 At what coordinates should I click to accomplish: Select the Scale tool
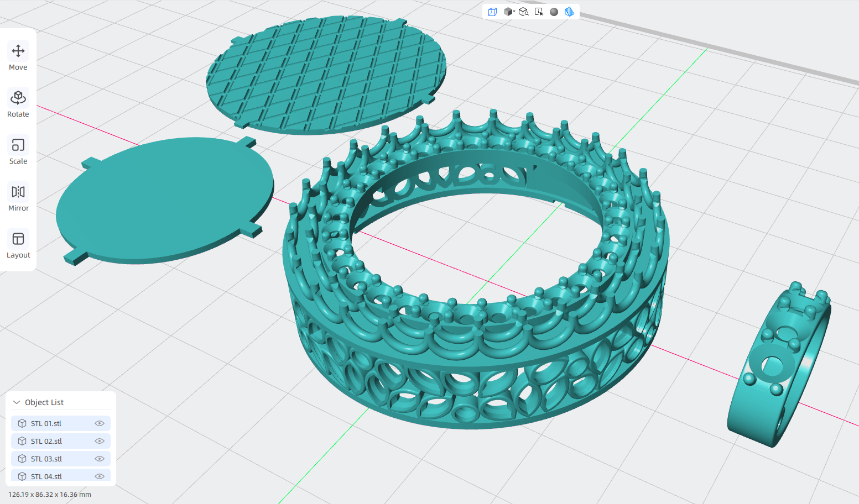tap(18, 151)
